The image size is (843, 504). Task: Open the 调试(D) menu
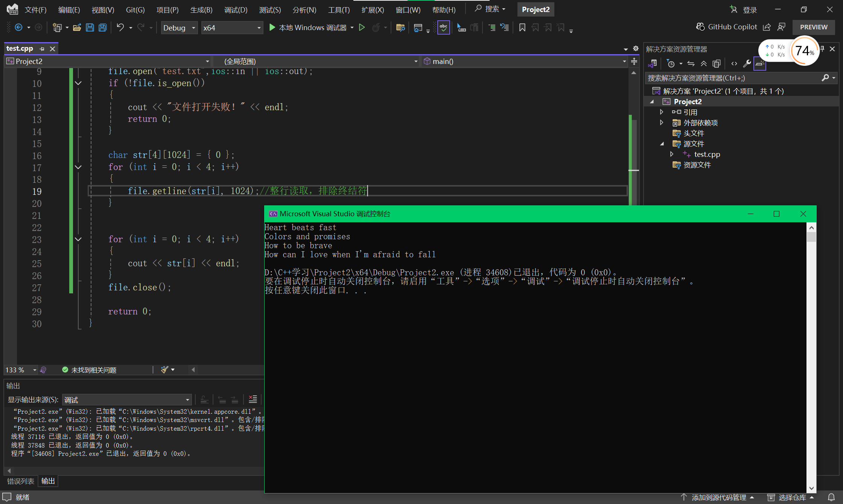tap(236, 10)
